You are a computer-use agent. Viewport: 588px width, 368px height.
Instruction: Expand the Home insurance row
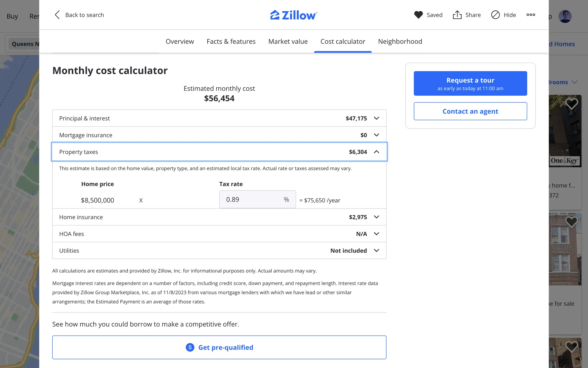(x=376, y=217)
